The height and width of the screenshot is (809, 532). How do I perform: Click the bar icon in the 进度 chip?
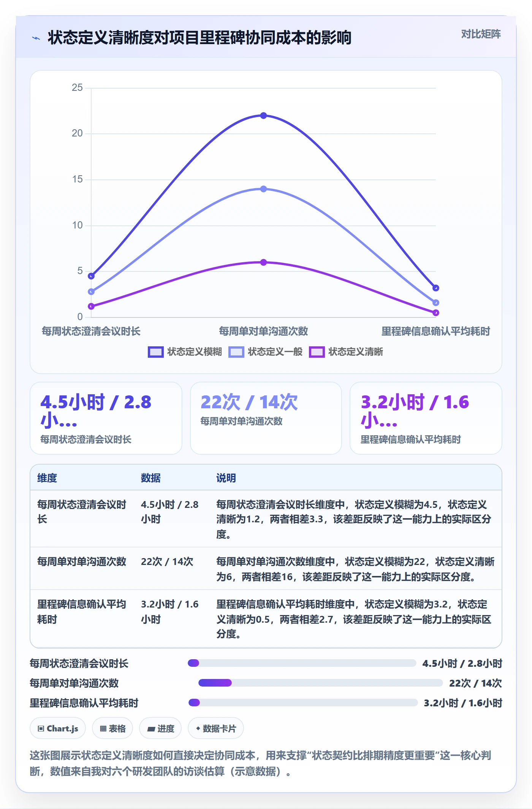(x=151, y=729)
